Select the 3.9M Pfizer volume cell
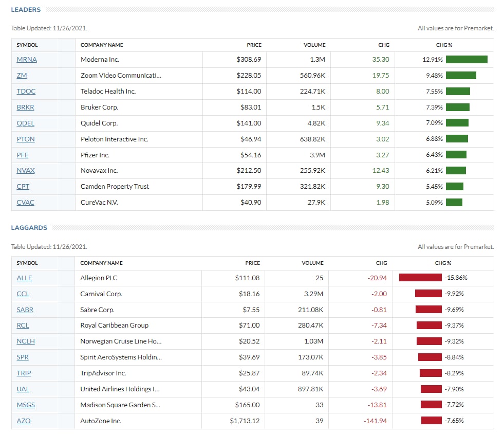Viewport: 504px width, 434px height. (x=318, y=155)
